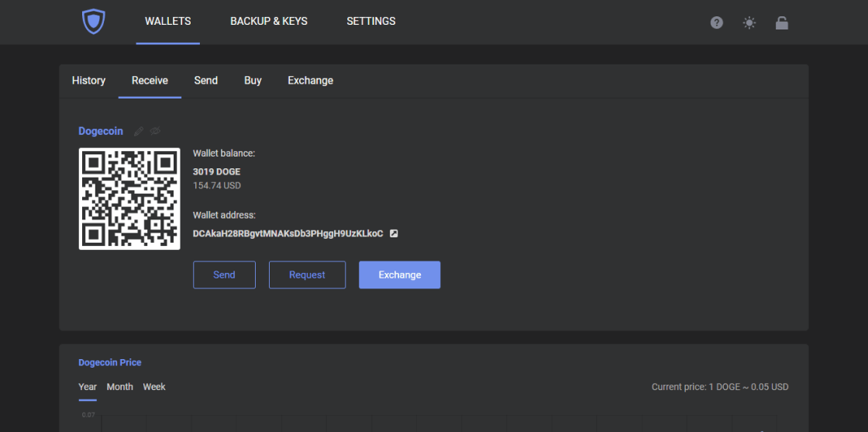Screen dimensions: 868x432
Task: Click the lock wallet padlock icon
Action: coord(782,22)
